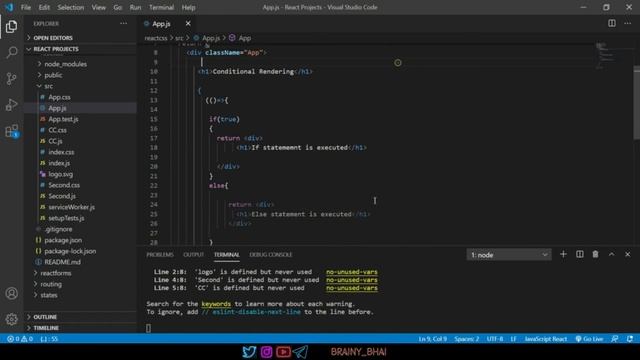The image size is (640, 360).
Task: Open the Help menu
Action: pyautogui.click(x=188, y=7)
